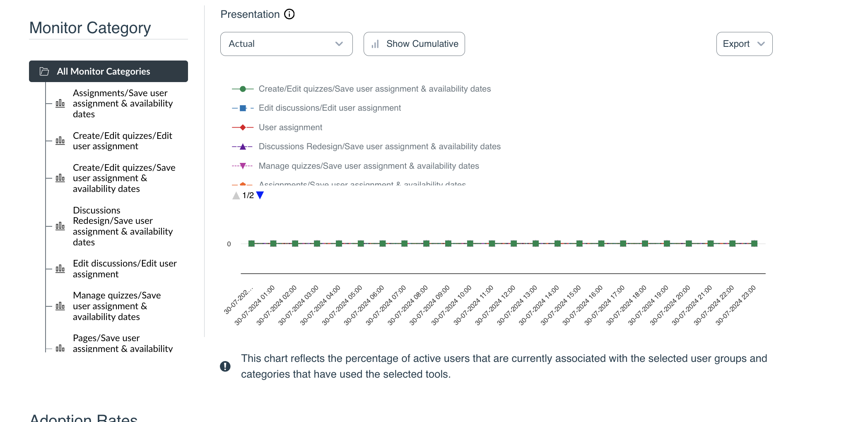Image resolution: width=868 pixels, height=422 pixels.
Task: Click chart icon beside Assignments/Save user assignment
Action: click(x=60, y=104)
